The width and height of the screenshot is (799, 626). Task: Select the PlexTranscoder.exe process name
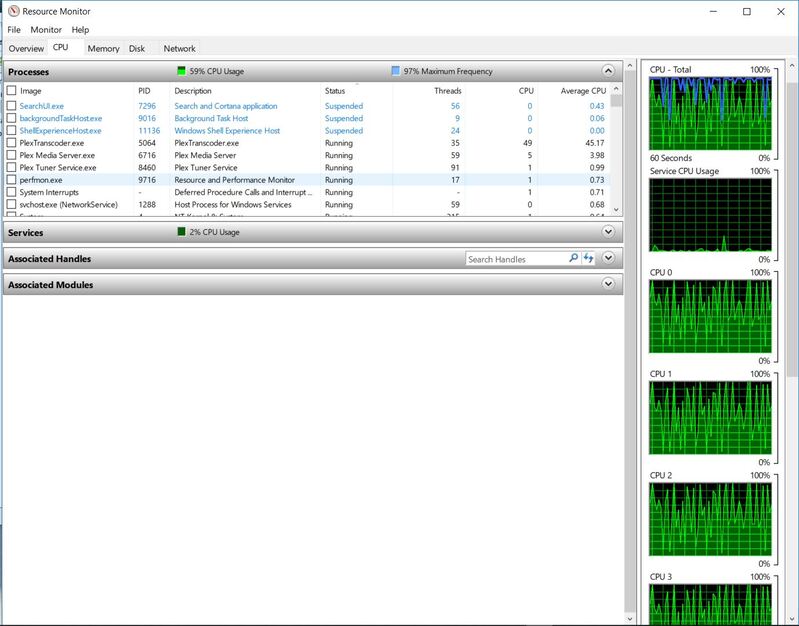[x=51, y=143]
